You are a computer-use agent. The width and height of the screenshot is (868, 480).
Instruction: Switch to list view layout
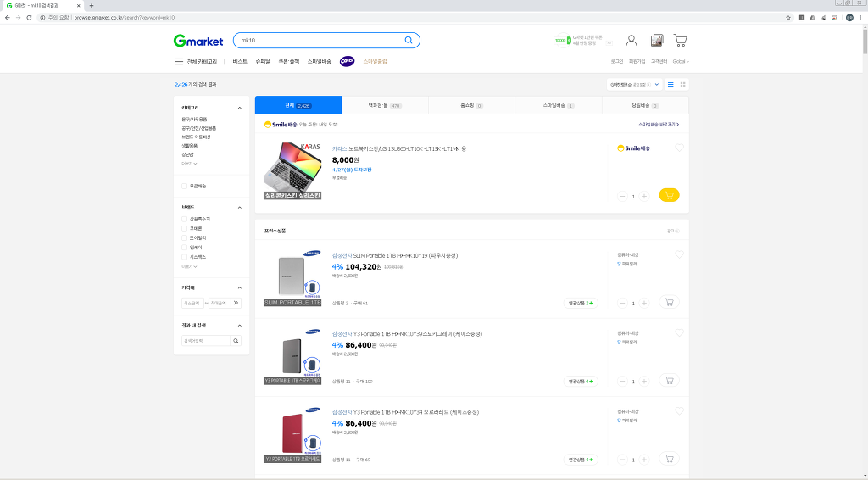click(x=670, y=85)
